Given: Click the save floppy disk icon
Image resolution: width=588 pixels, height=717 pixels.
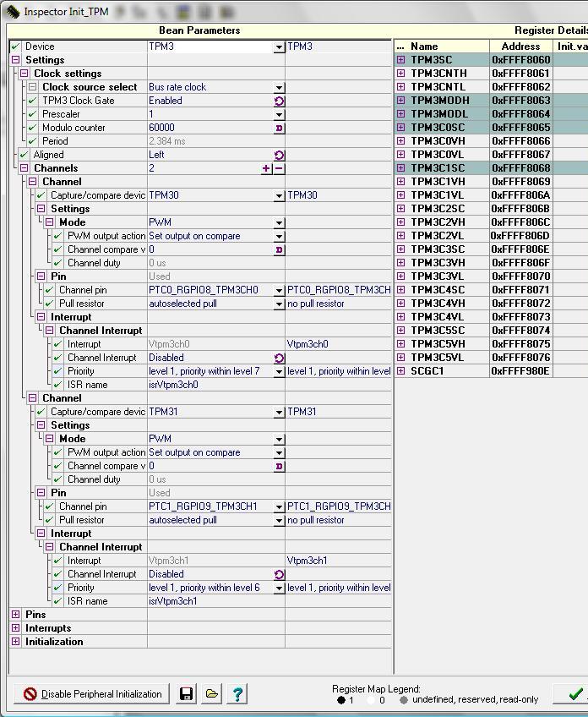Looking at the screenshot, I should click(x=186, y=693).
